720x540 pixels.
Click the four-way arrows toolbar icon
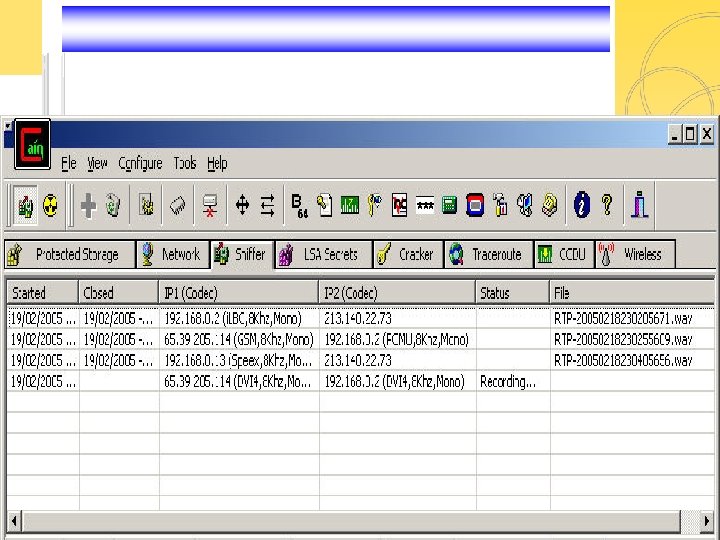pos(242,205)
